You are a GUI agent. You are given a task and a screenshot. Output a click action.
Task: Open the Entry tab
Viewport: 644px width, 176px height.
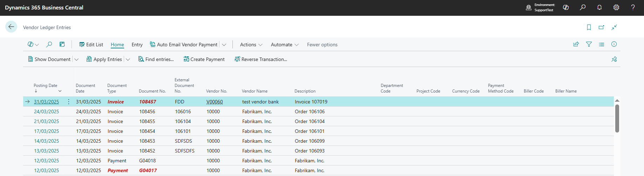point(137,45)
